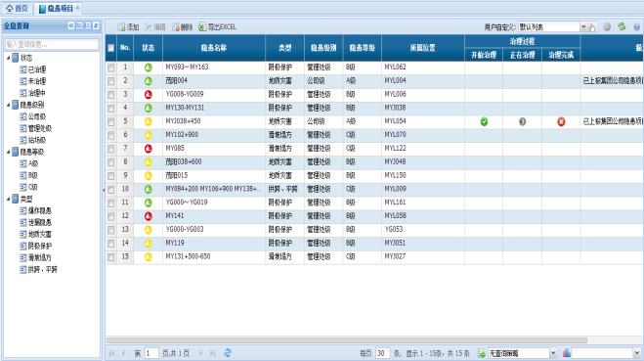Collapse the 隐患级别 tree node
The height and width of the screenshot is (361, 644).
tap(8, 105)
